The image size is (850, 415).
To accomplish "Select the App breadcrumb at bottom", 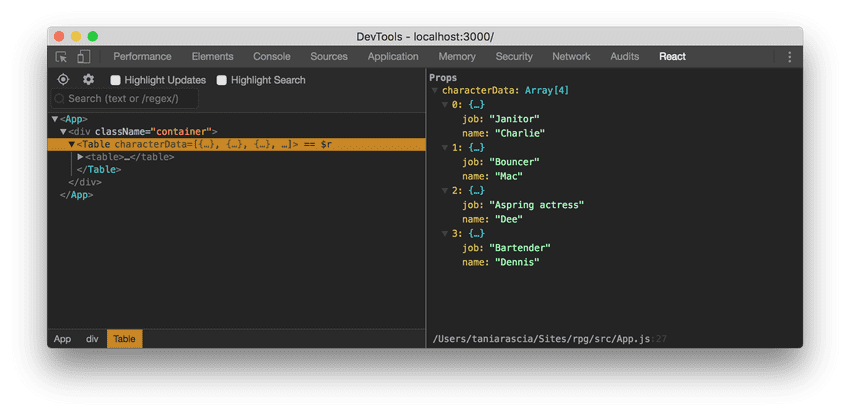I will (x=62, y=339).
